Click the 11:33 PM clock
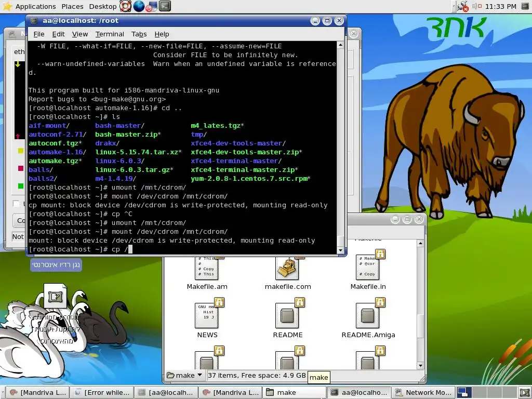Image resolution: width=532 pixels, height=399 pixels. (500, 6)
